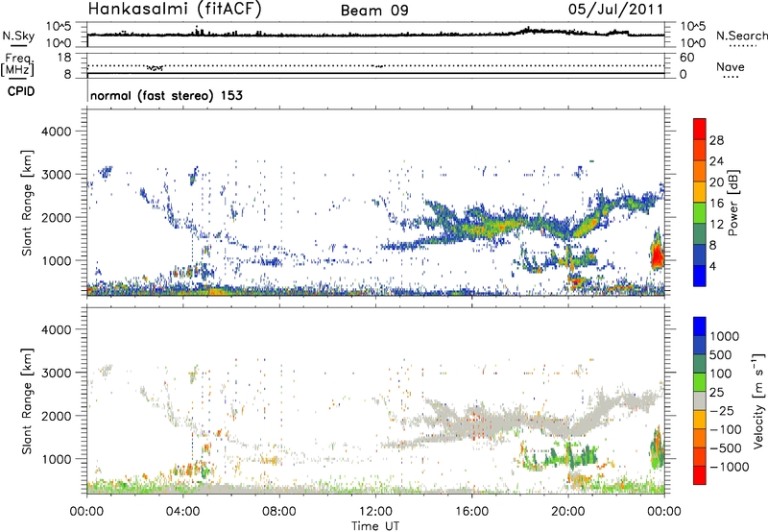
Task: Click the "16:00" tick on the time axis
Action: pos(471,512)
